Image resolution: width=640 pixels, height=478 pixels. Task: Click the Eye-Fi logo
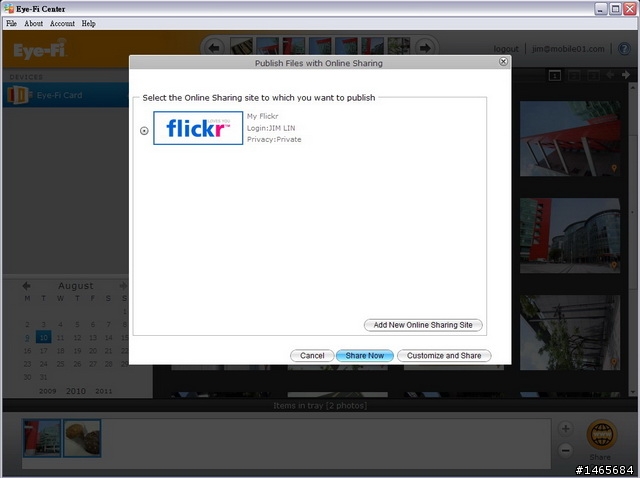click(40, 50)
